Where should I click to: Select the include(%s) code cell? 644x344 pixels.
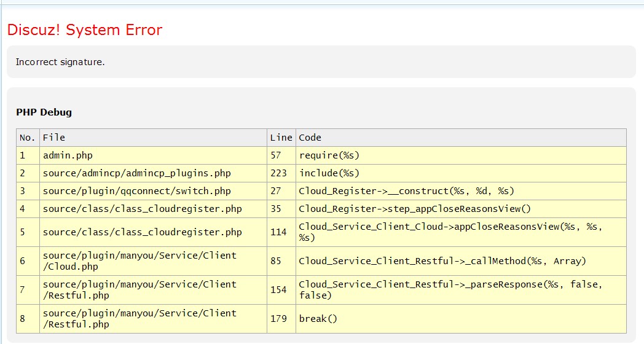coord(329,173)
